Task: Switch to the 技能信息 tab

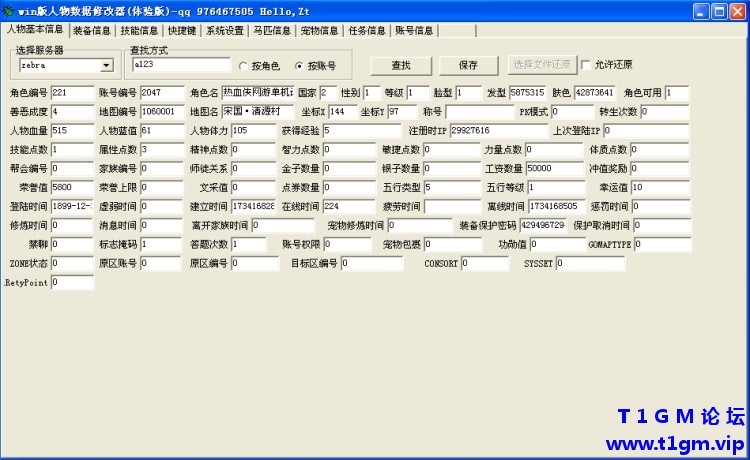Action: point(139,31)
